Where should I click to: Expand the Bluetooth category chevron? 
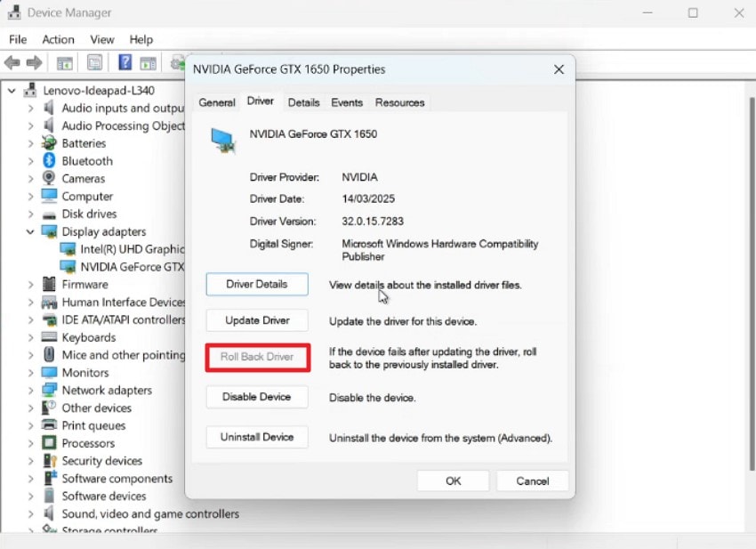[31, 161]
